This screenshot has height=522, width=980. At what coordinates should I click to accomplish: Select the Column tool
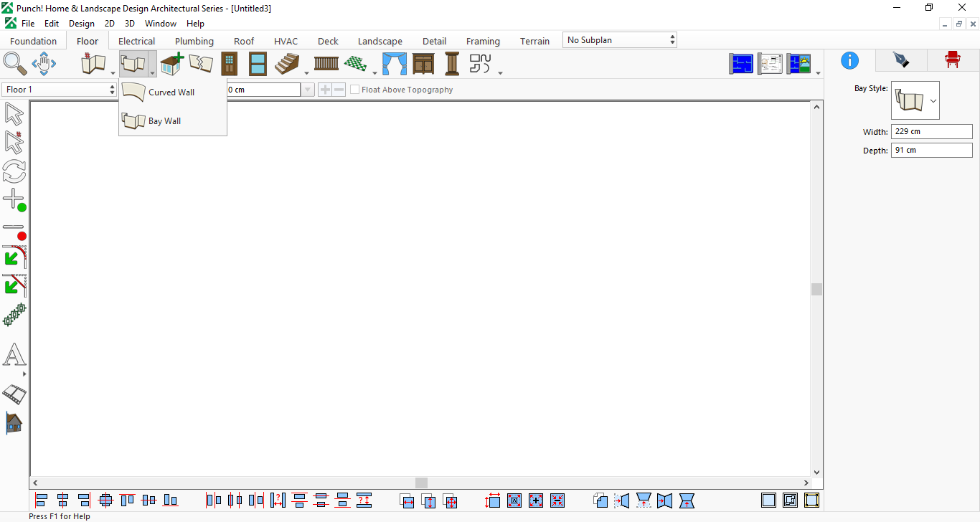click(452, 64)
